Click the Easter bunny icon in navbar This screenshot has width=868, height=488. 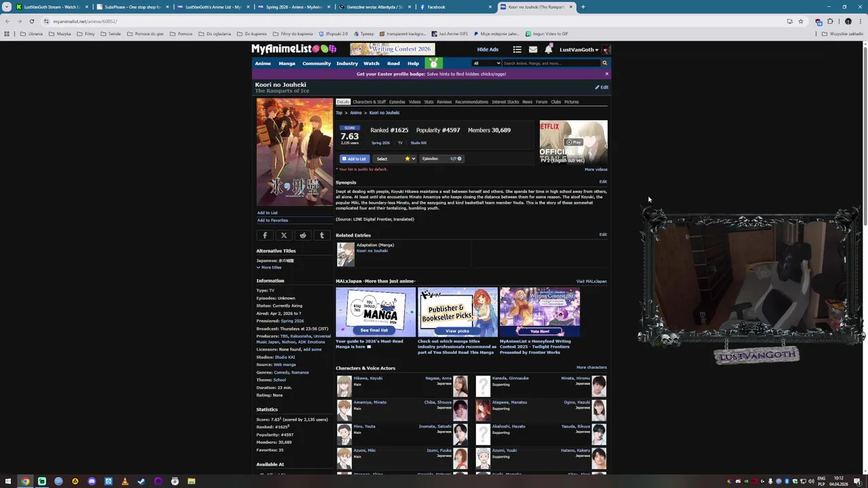pyautogui.click(x=433, y=63)
